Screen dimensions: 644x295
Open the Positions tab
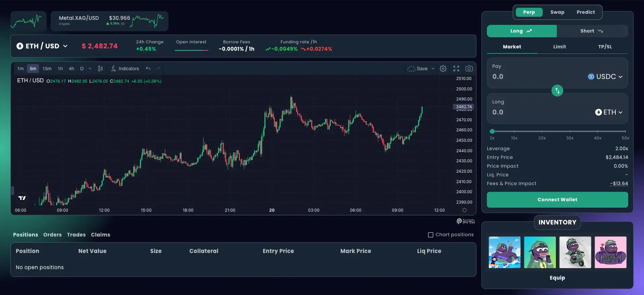tap(26, 235)
